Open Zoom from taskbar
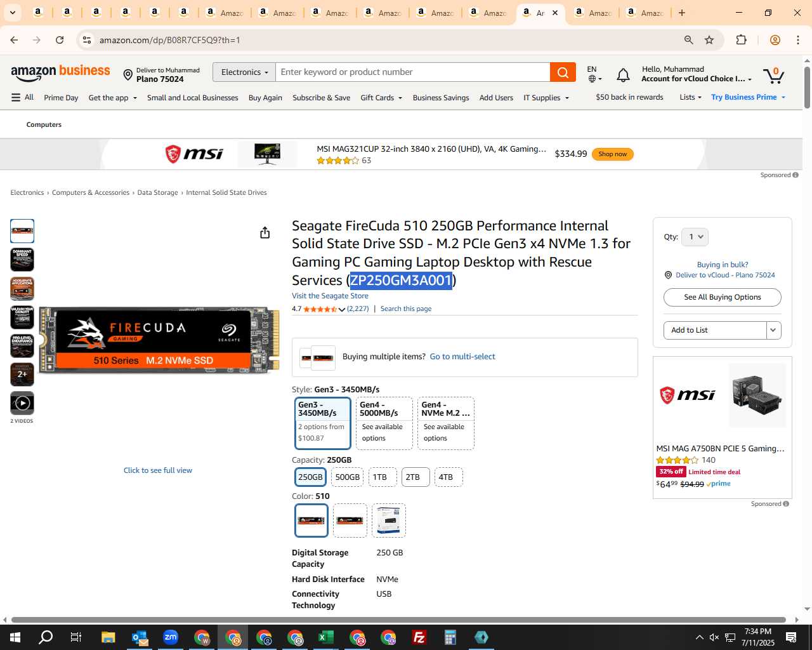Screen dimensions: 812x650 170,637
